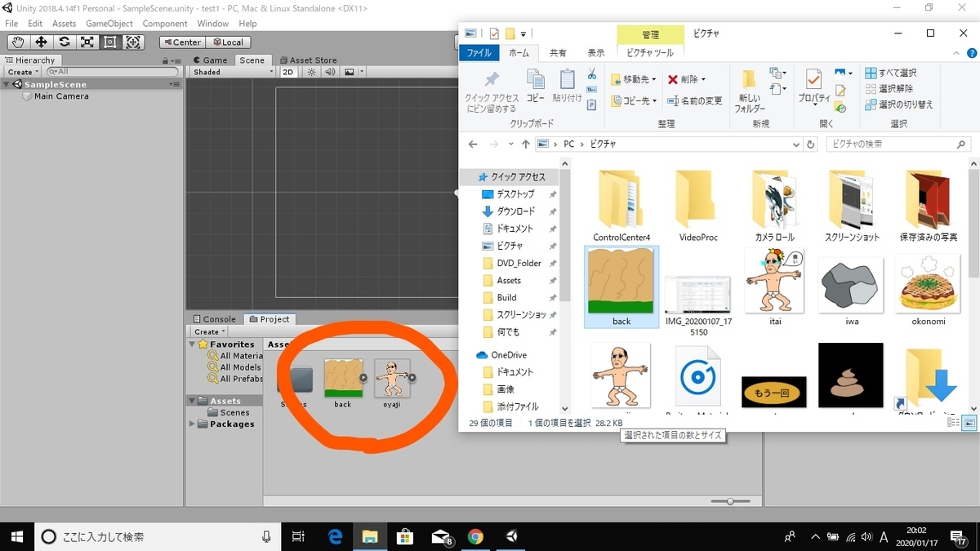Click the 貼り付け paste icon

click(x=568, y=79)
